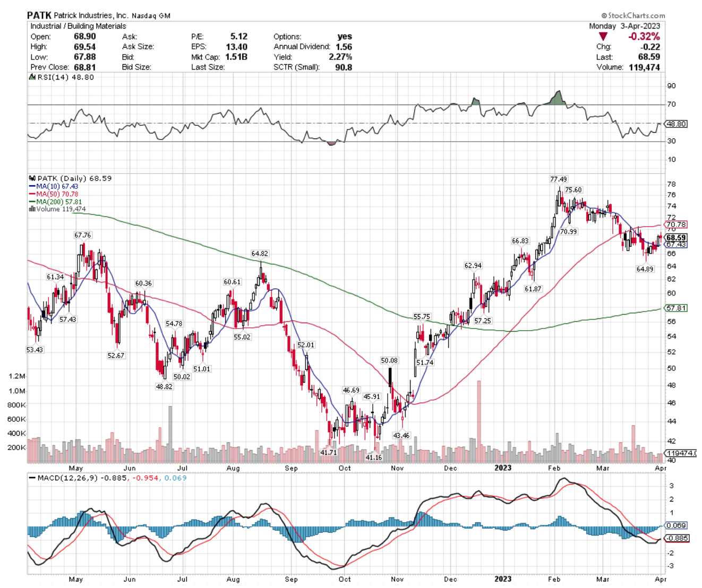
Task: Click the 119474 volume tag on the axis
Action: click(x=681, y=453)
